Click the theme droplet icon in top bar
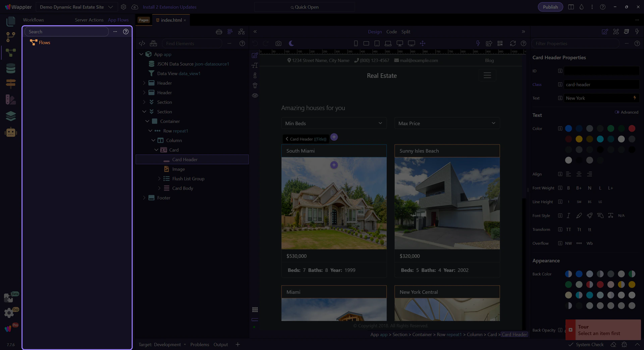The height and width of the screenshot is (350, 644). (x=582, y=7)
